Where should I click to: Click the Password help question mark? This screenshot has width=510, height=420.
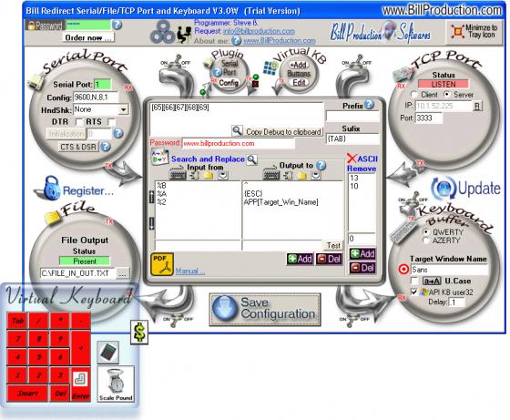coord(117,25)
